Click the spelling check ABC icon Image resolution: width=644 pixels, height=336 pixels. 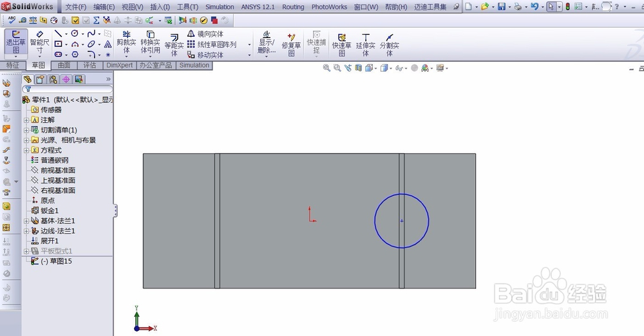(12, 20)
